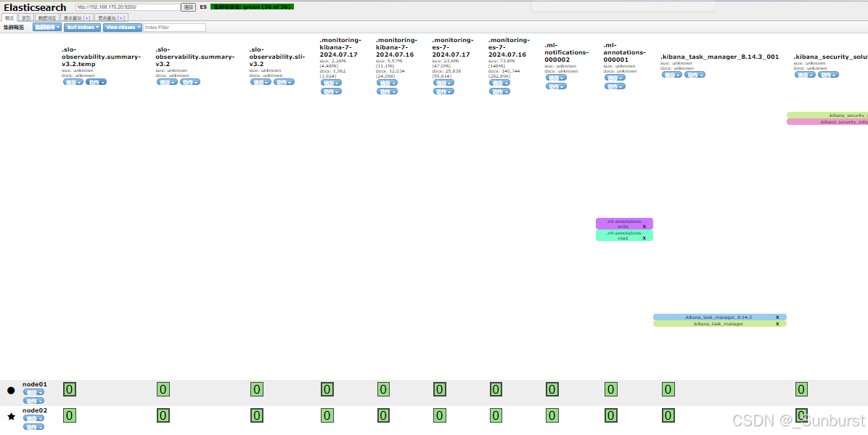Screen dimensions: 868x435
Task: Open node02 shard 0 of .monitoring-es-7-2024.07.16
Action: coord(496,415)
